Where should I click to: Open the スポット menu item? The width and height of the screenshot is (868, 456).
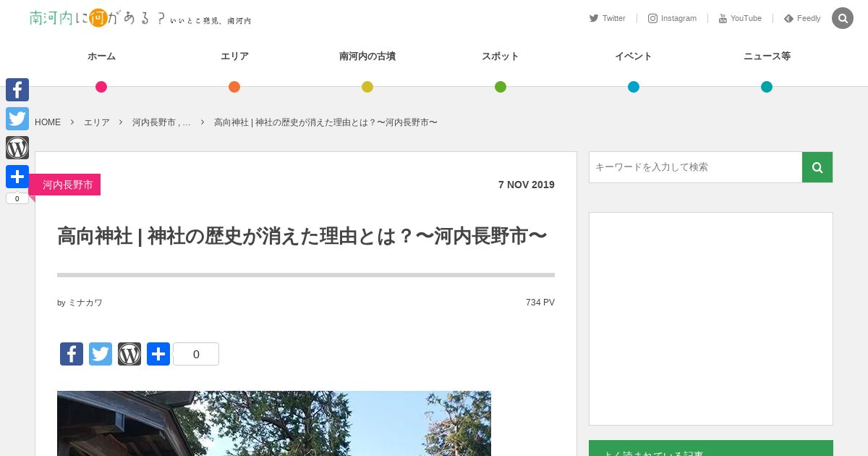tap(501, 56)
